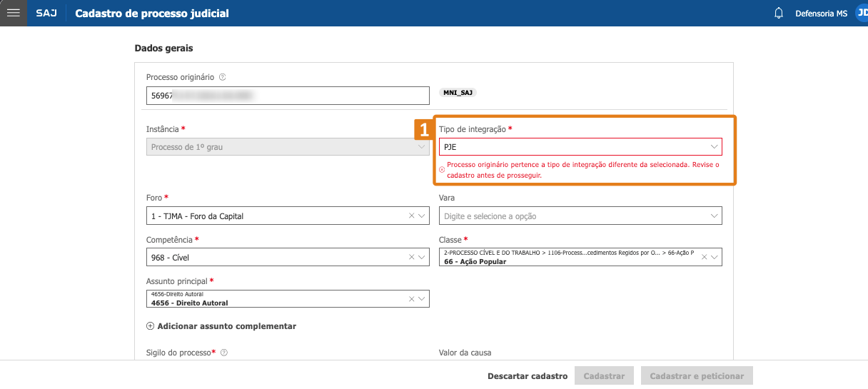Open the Vara dropdown arrow

point(714,216)
